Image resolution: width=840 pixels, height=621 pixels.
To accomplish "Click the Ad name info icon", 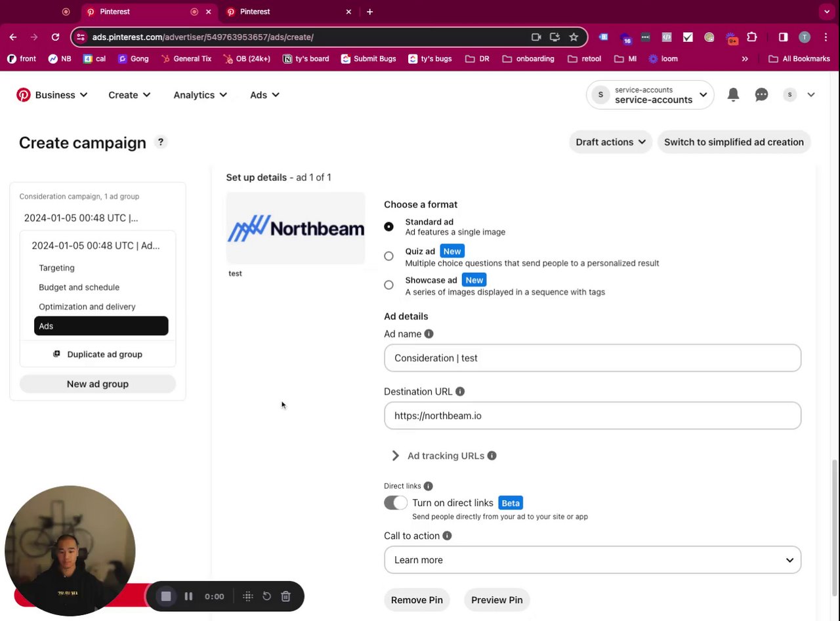I will click(429, 334).
